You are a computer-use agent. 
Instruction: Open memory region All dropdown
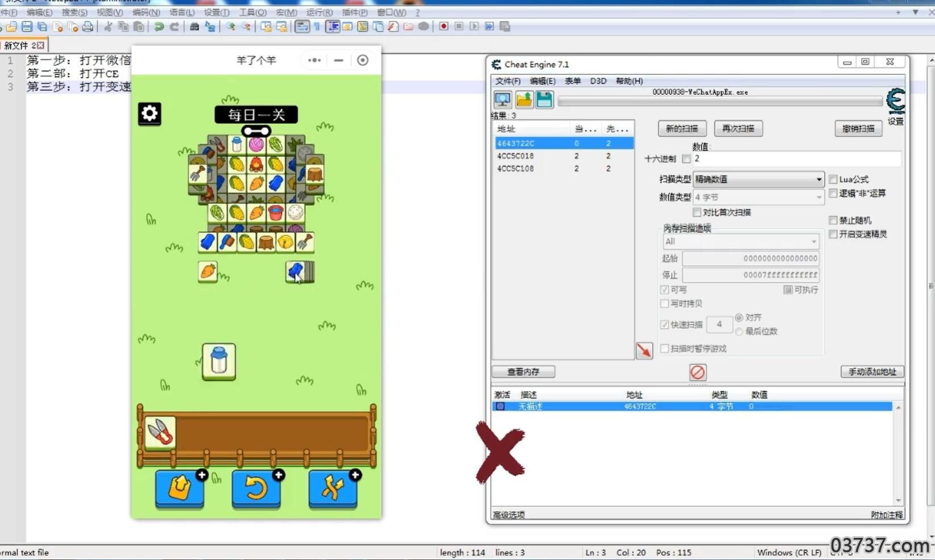pos(741,241)
